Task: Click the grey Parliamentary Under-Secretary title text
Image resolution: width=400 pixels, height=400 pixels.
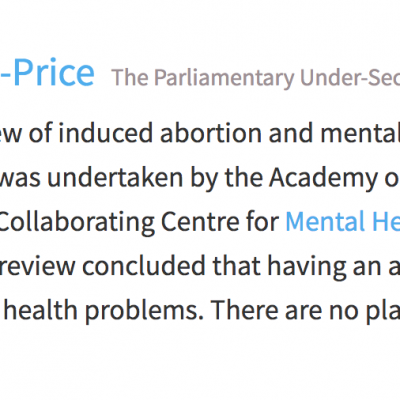Action: (256, 78)
